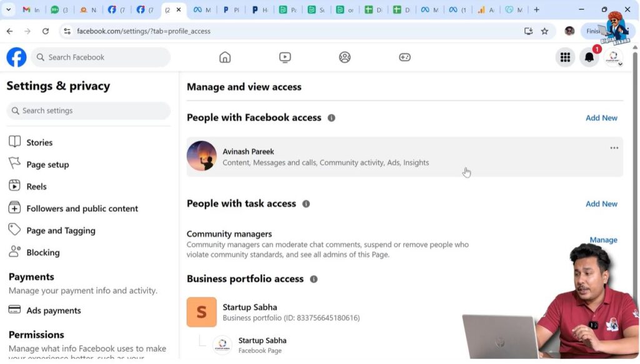
Task: Open the three-dot menu for Avinash Pareek
Action: (x=614, y=147)
